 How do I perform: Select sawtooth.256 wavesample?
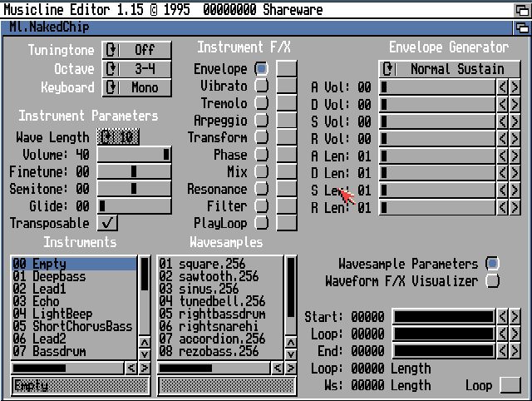click(x=220, y=276)
